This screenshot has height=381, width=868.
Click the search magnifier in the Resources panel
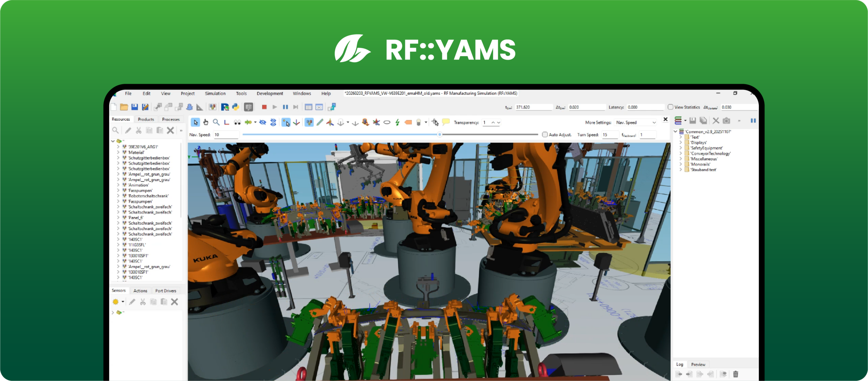point(115,130)
